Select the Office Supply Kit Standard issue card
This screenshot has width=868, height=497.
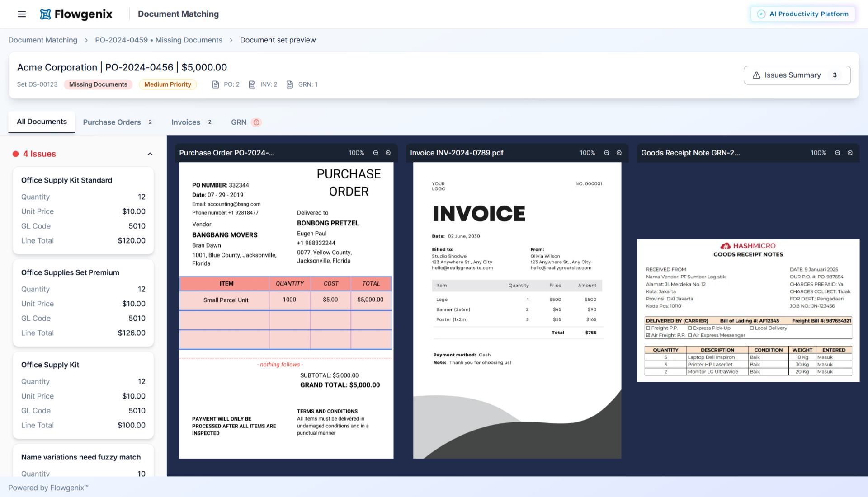coord(83,211)
